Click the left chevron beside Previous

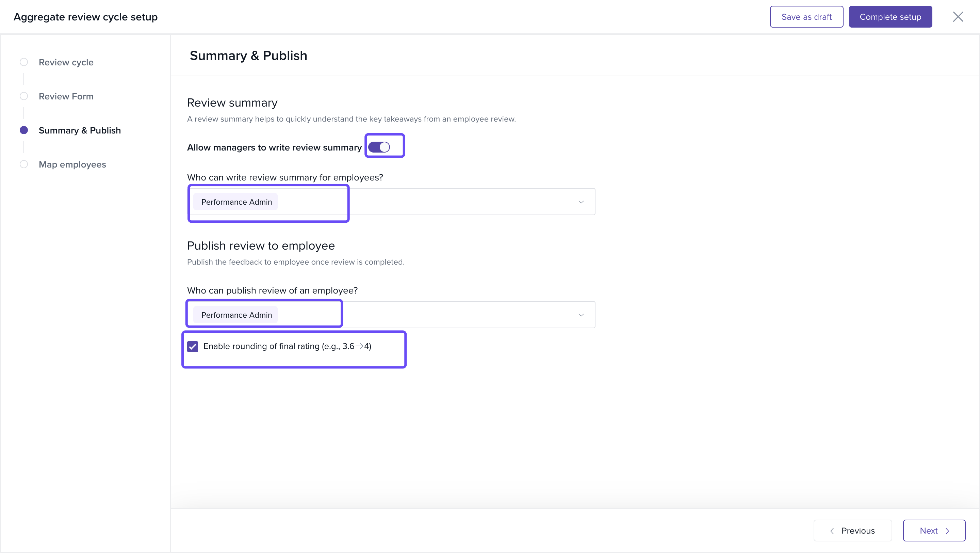[x=832, y=531]
